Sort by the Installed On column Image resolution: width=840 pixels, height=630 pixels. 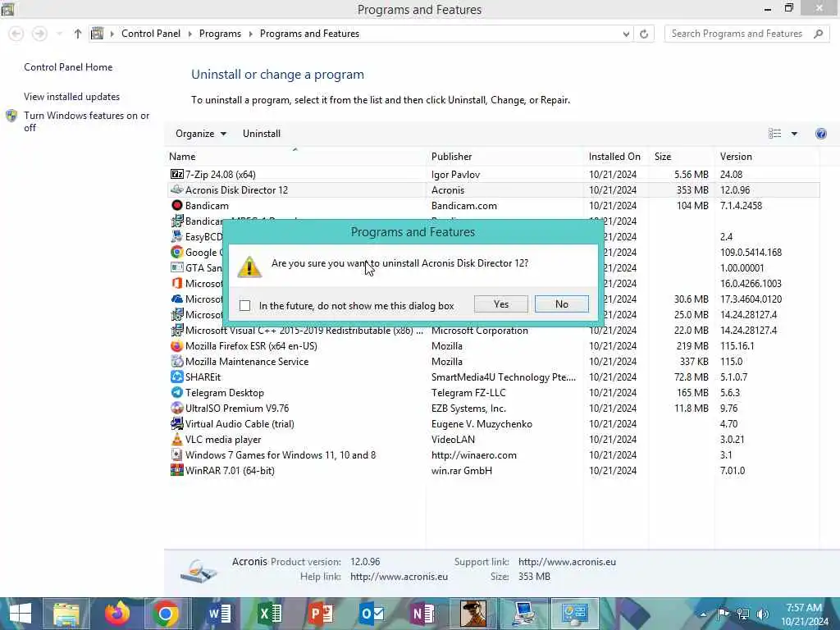[616, 157]
